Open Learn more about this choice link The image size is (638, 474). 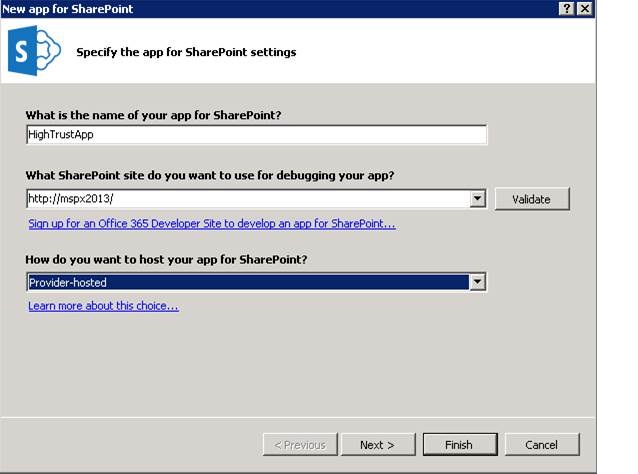tap(103, 306)
